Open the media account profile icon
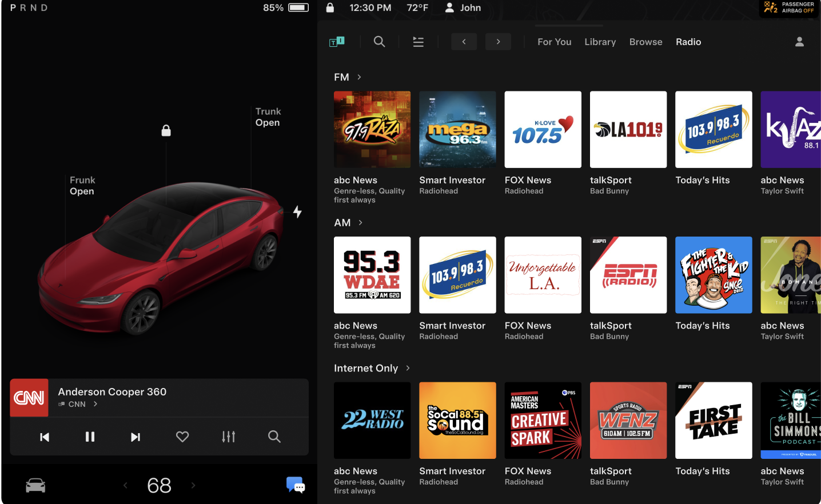 click(799, 42)
